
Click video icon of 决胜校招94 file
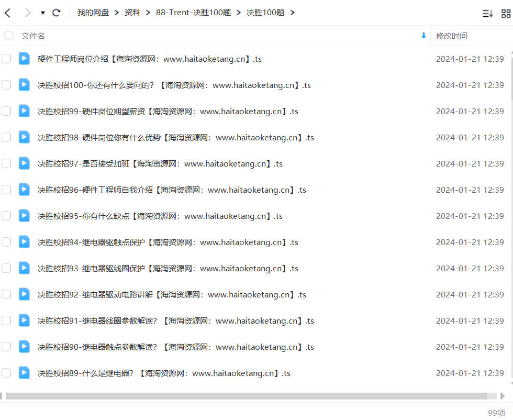[24, 242]
